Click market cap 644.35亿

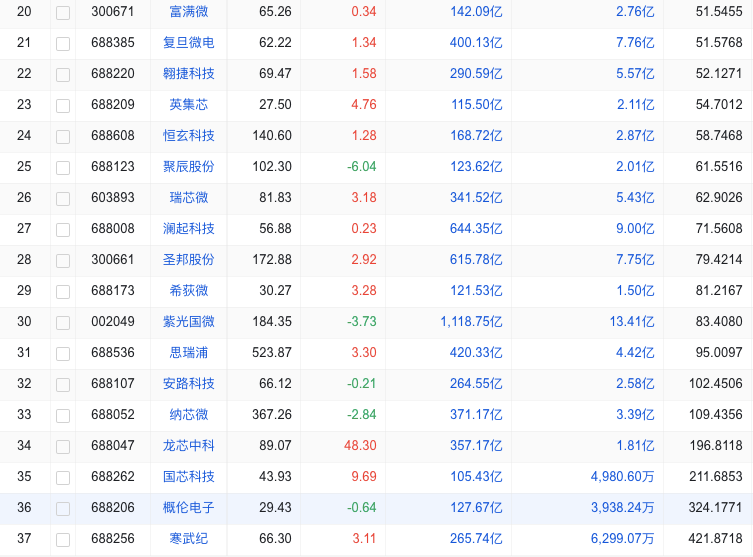[476, 228]
